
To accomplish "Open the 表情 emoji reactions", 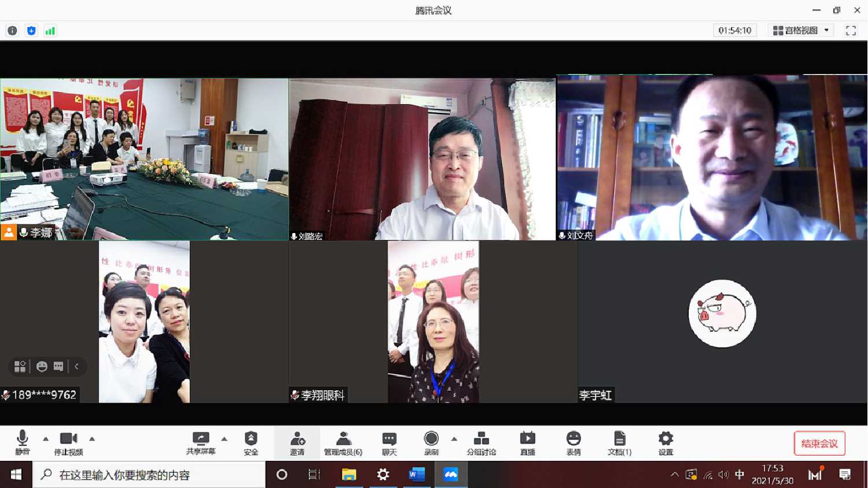I will tap(574, 443).
